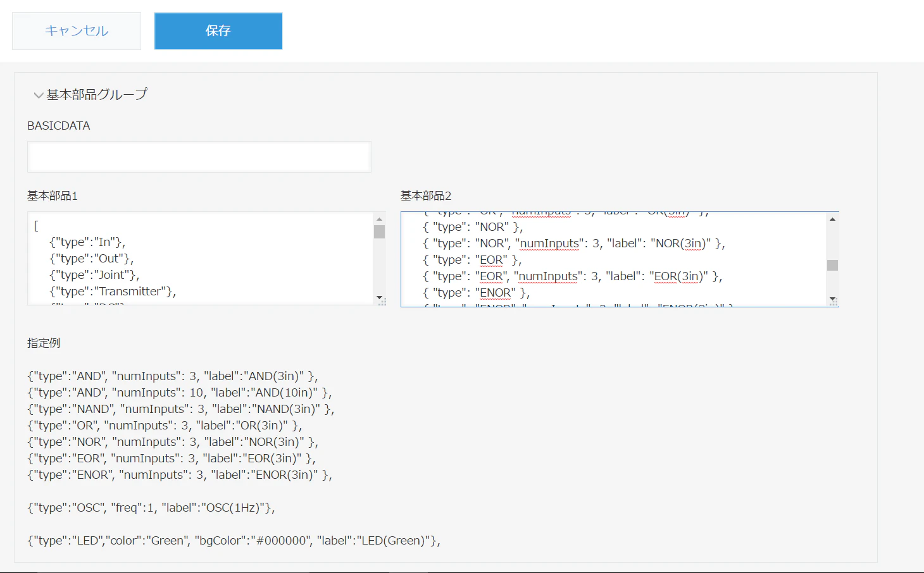
Task: Click the 保存 button
Action: pos(218,31)
